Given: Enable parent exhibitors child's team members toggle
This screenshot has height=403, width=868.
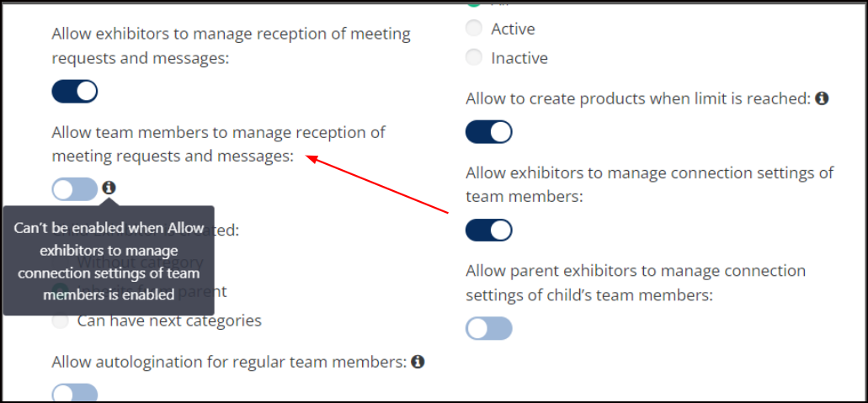Looking at the screenshot, I should (x=489, y=328).
